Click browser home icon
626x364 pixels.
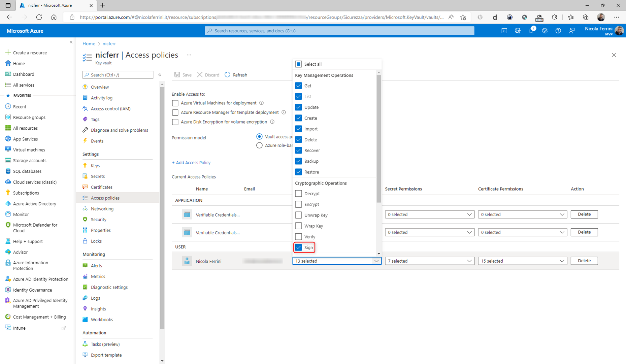(x=54, y=17)
